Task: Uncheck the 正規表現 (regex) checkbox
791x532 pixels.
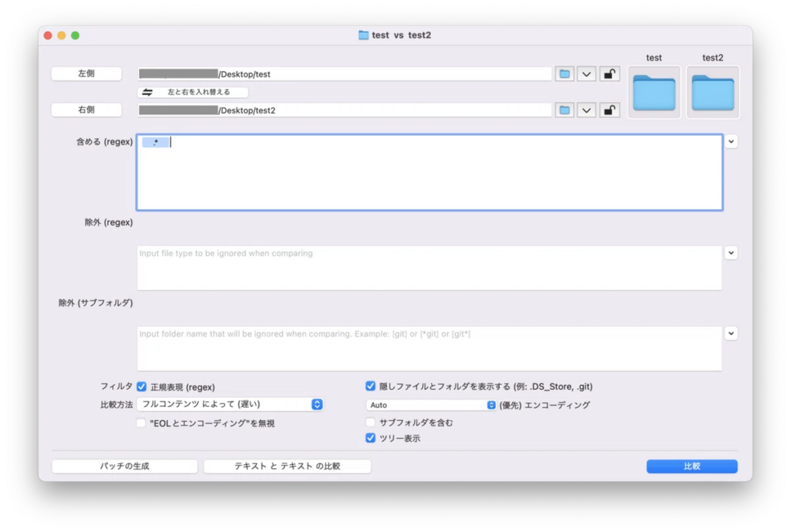Action: 141,387
